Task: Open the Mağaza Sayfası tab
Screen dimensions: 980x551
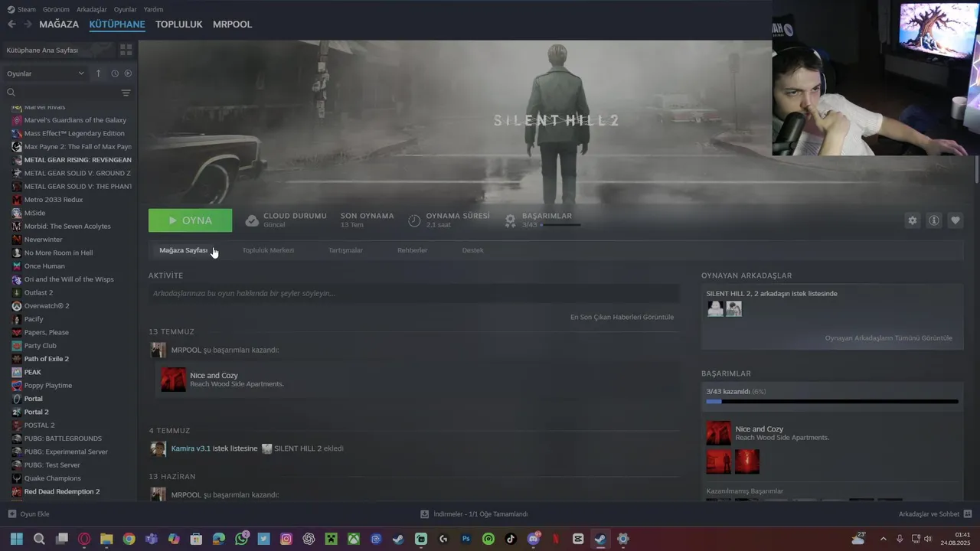Action: point(184,250)
